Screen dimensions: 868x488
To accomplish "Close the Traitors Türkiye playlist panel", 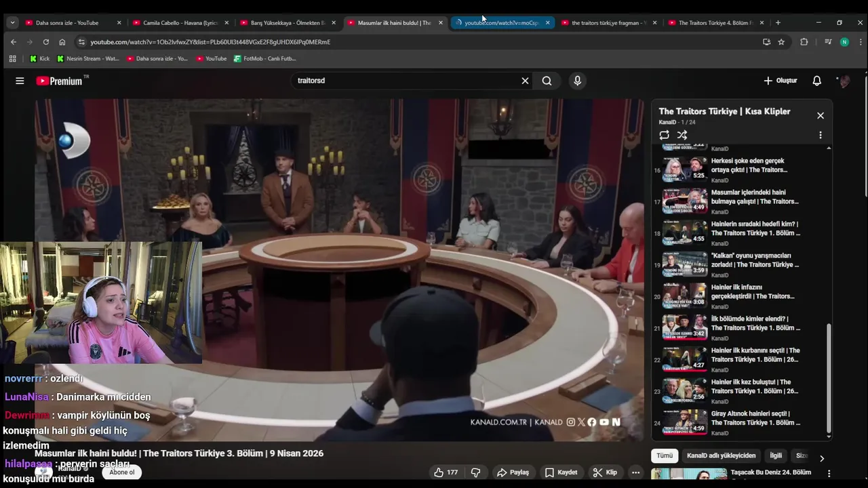I will coord(821,115).
